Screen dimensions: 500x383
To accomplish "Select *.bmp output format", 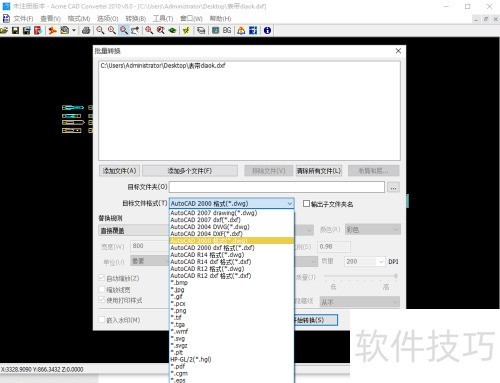I will tap(232, 283).
